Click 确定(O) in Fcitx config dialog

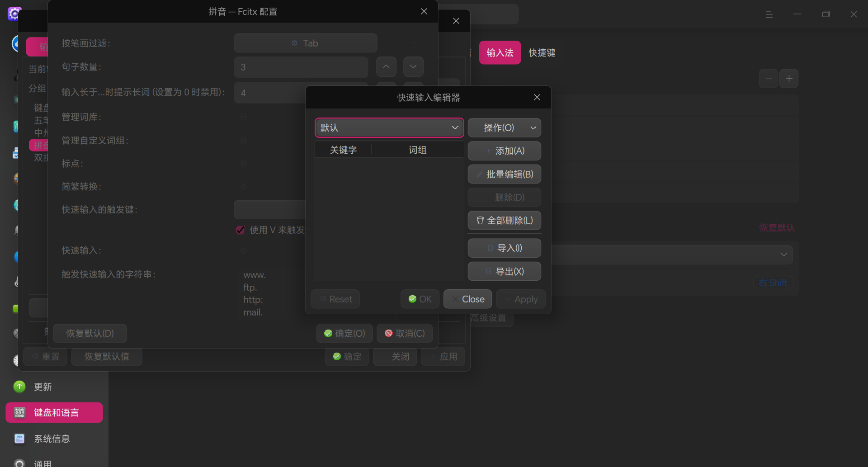(344, 334)
